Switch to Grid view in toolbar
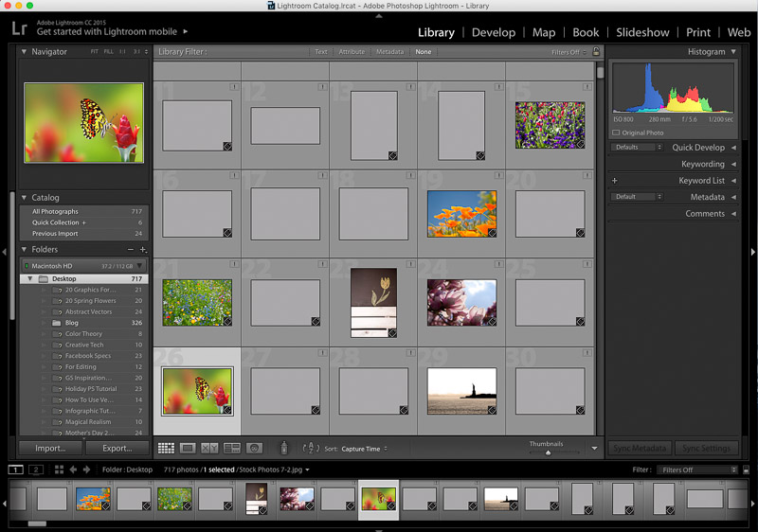 pyautogui.click(x=166, y=449)
